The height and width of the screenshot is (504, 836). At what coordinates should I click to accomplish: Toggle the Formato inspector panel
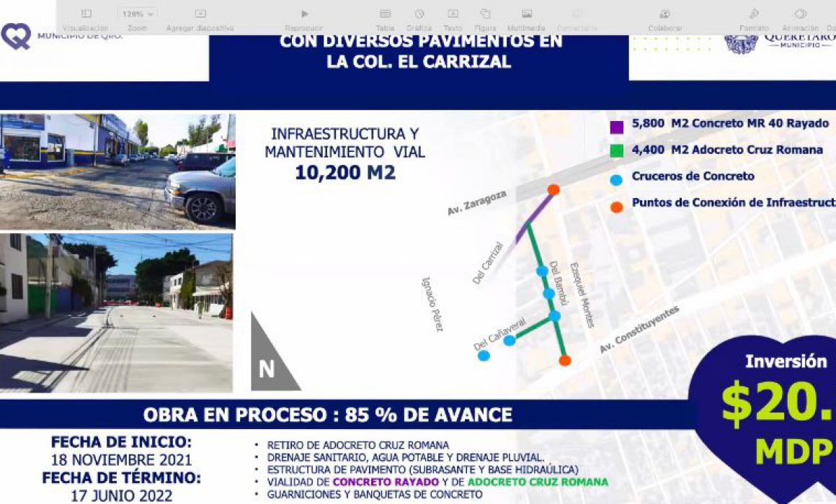point(754,19)
